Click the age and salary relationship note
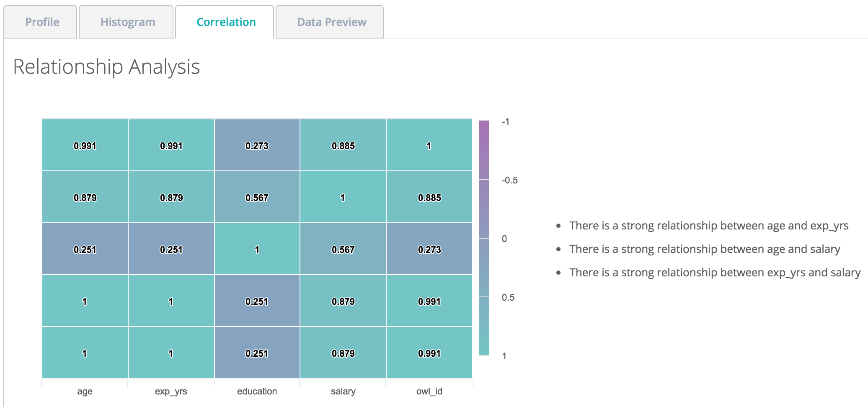The width and height of the screenshot is (868, 407). pyautogui.click(x=704, y=249)
